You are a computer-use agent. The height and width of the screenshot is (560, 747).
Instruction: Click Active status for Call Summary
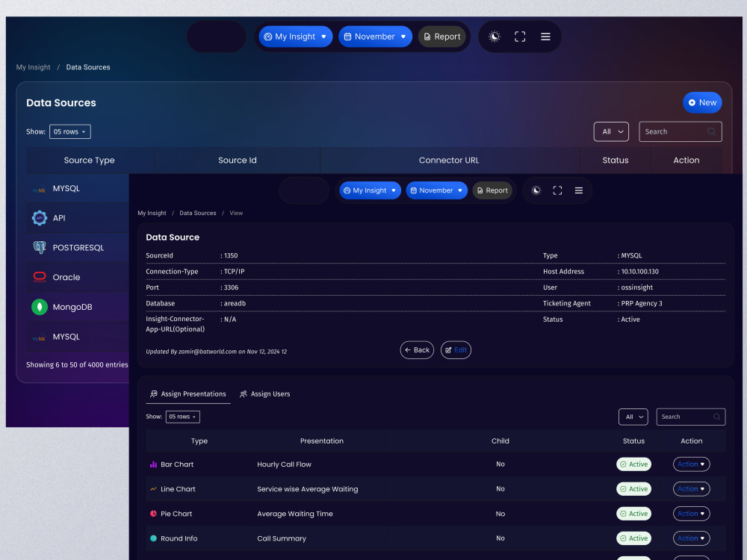pyautogui.click(x=633, y=538)
